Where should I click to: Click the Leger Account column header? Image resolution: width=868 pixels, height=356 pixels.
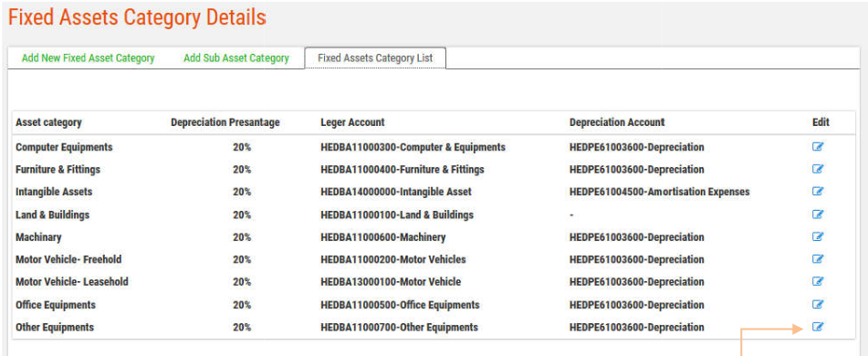352,122
